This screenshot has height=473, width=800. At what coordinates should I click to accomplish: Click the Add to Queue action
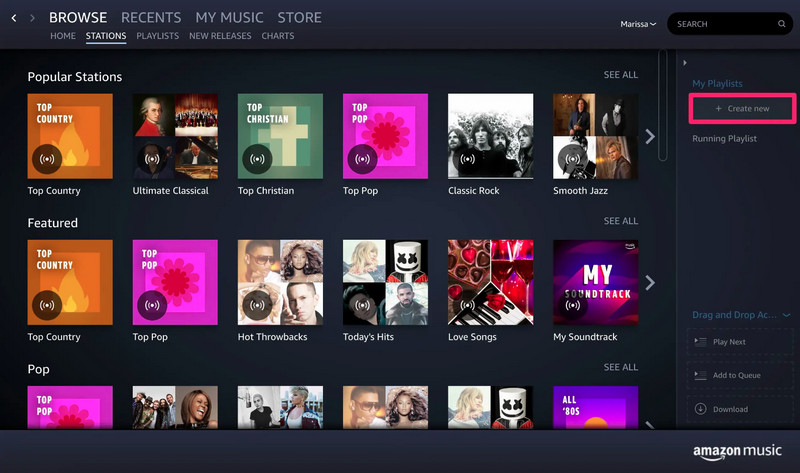(739, 375)
